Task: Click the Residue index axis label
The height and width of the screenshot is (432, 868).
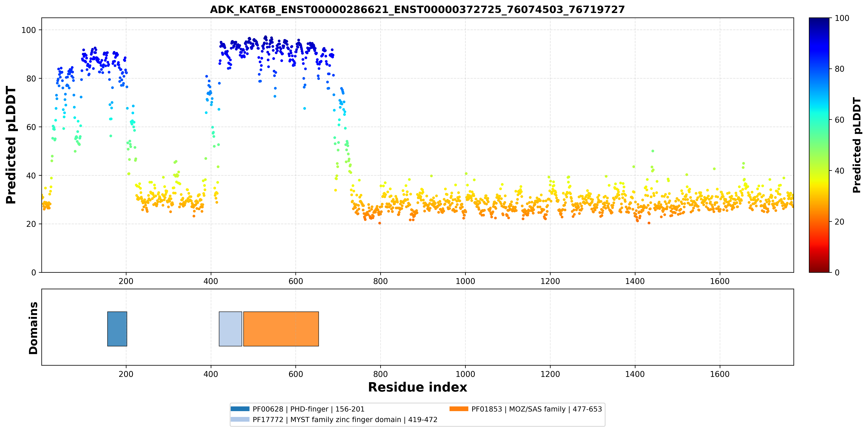Action: tap(418, 387)
